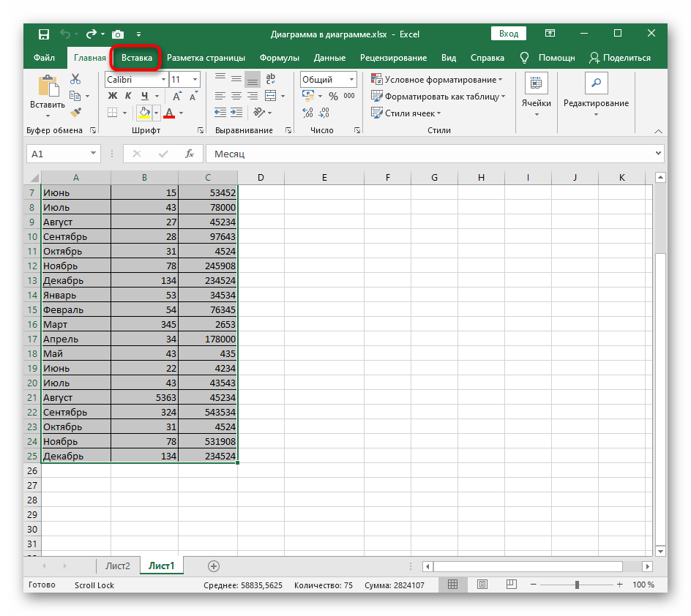Click the Save icon in title bar

coord(44,34)
